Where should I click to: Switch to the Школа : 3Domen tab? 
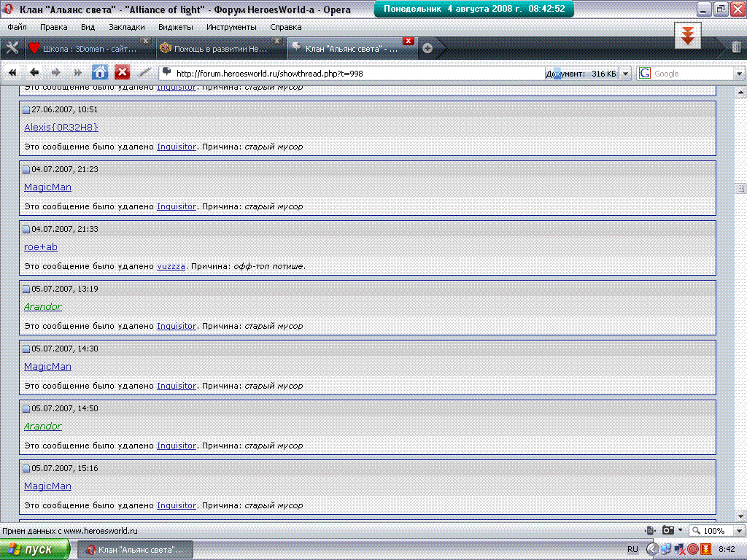pyautogui.click(x=89, y=49)
